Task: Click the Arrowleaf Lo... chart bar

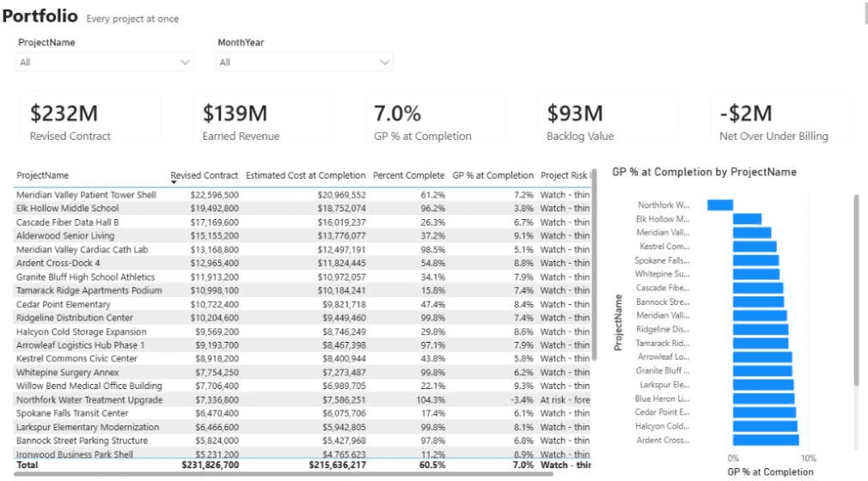Action: pos(763,357)
